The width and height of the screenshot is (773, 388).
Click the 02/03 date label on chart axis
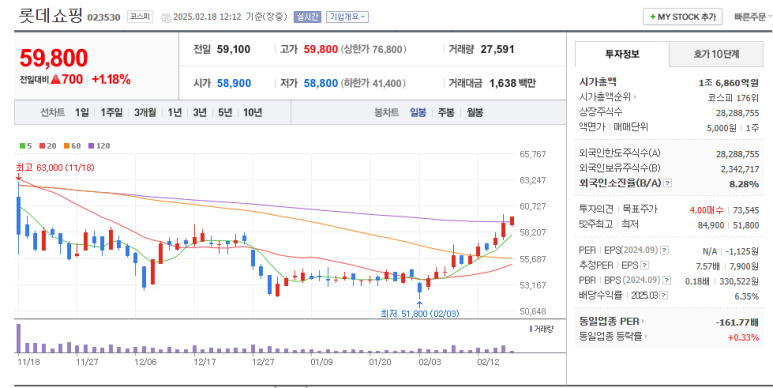(x=430, y=362)
